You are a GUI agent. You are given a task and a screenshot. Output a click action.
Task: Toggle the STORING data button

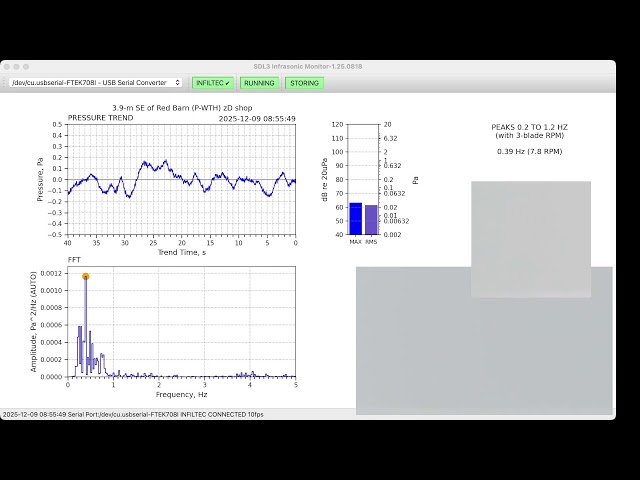tap(304, 83)
